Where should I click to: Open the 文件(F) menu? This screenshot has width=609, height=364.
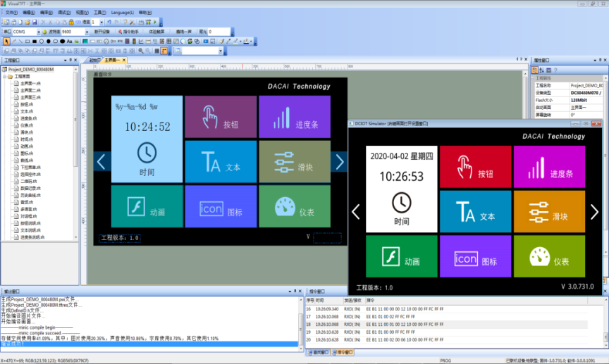[x=11, y=13]
